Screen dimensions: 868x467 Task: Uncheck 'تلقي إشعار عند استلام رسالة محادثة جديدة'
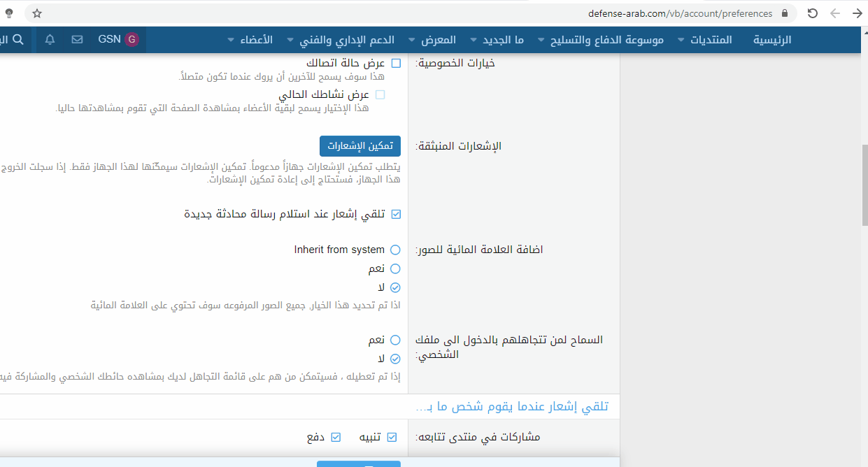tap(396, 214)
